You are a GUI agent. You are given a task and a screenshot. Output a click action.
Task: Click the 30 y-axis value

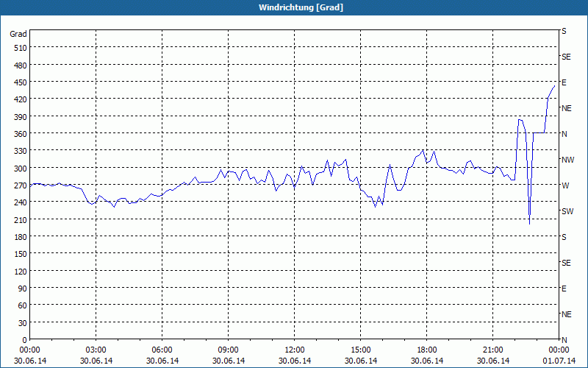coord(23,323)
